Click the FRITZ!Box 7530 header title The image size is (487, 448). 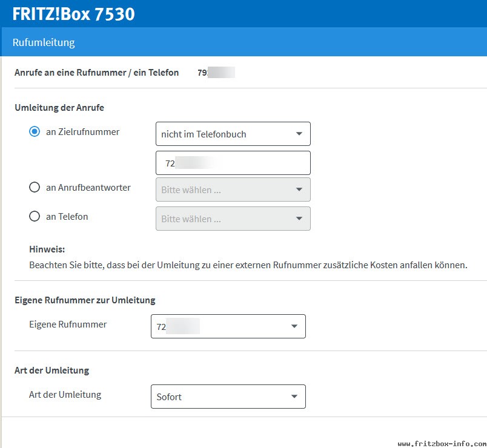click(x=74, y=14)
